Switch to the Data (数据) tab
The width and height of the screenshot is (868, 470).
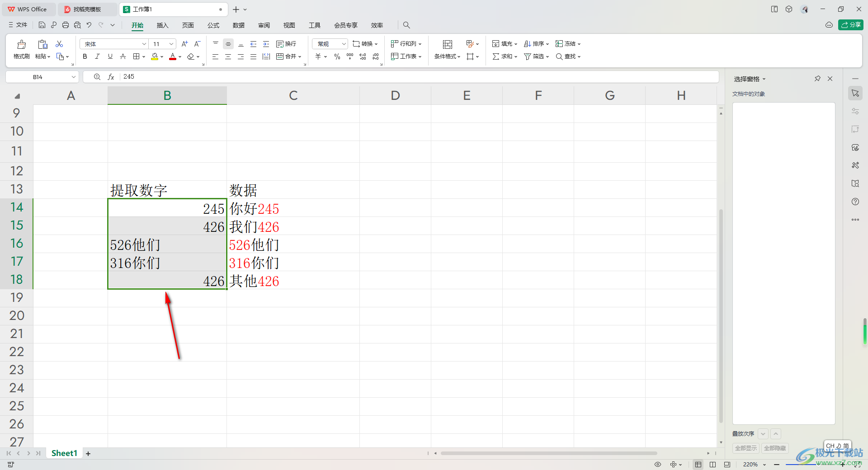coord(238,25)
